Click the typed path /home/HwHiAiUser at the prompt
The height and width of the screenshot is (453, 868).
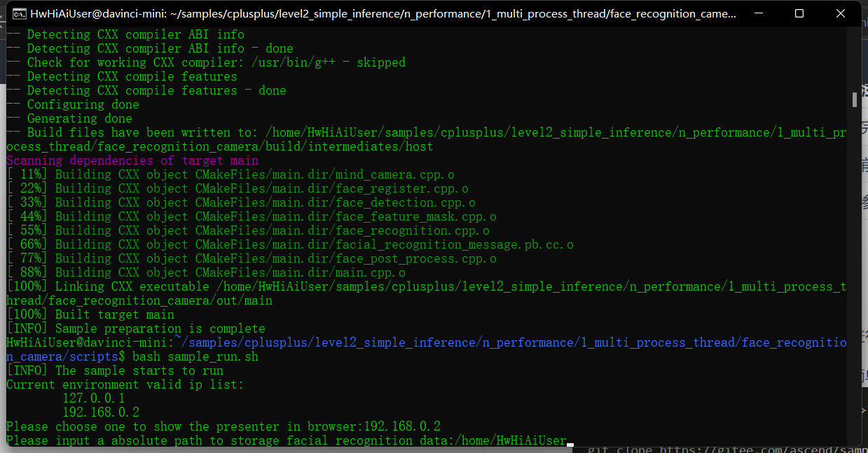pos(510,440)
